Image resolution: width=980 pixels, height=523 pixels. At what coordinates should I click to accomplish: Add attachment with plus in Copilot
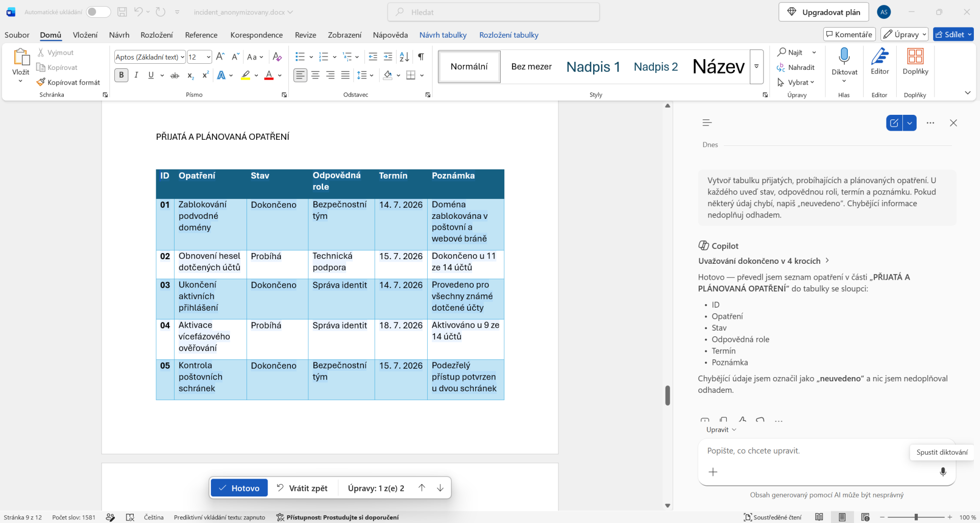click(x=713, y=472)
